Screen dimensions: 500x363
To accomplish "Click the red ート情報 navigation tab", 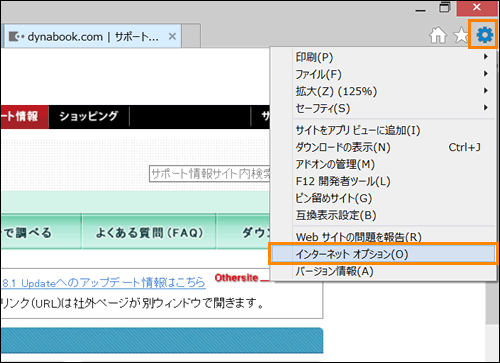I will click(x=24, y=117).
